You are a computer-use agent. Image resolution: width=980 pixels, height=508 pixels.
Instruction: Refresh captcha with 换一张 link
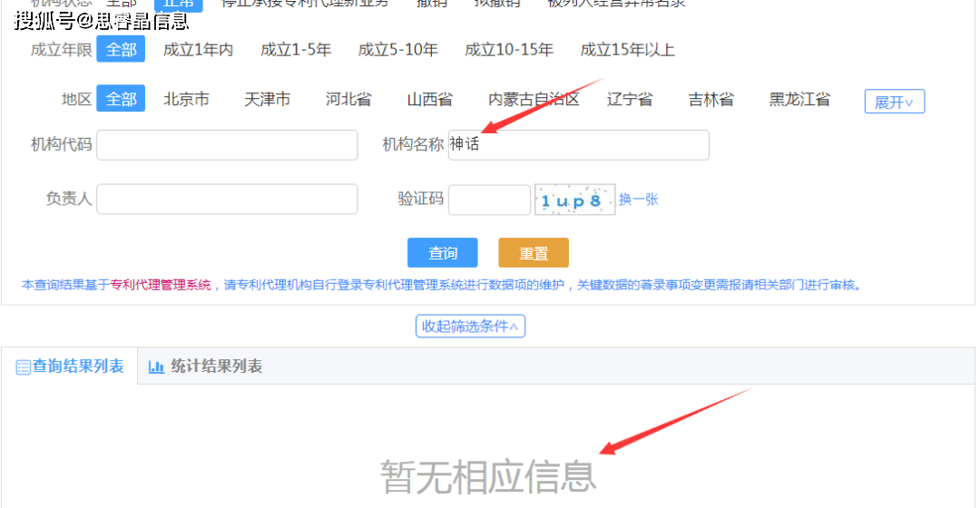pos(639,200)
